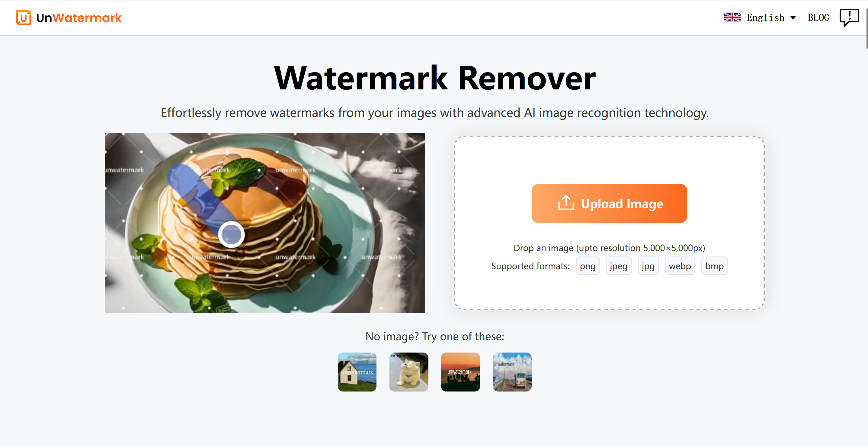Click the British flag language icon
Viewport: 868px width, 448px height.
click(x=733, y=17)
